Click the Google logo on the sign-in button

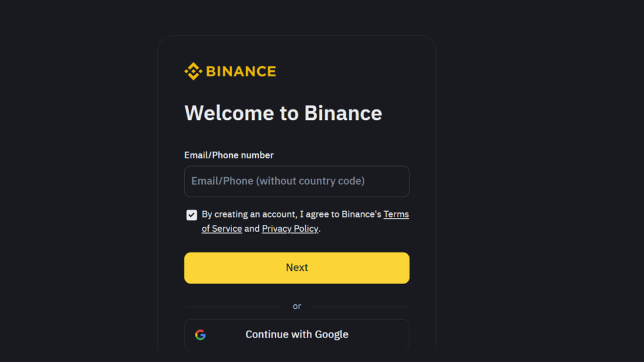(x=200, y=334)
